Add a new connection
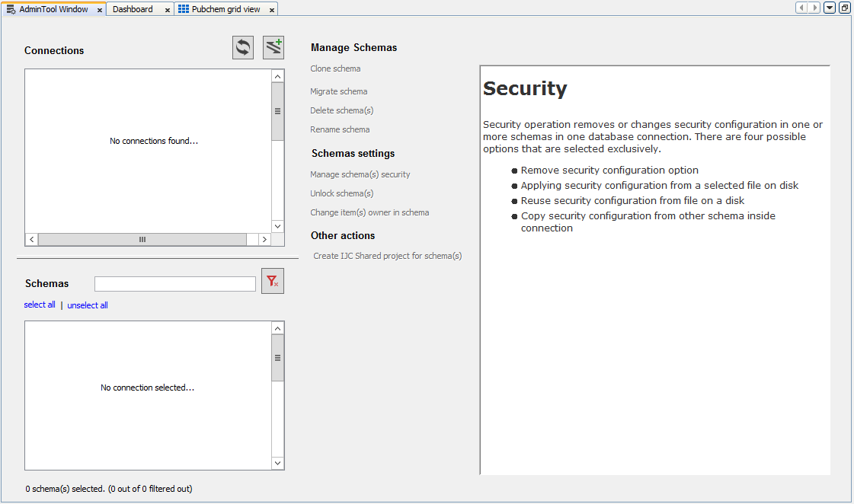This screenshot has height=504, width=854. click(x=273, y=47)
